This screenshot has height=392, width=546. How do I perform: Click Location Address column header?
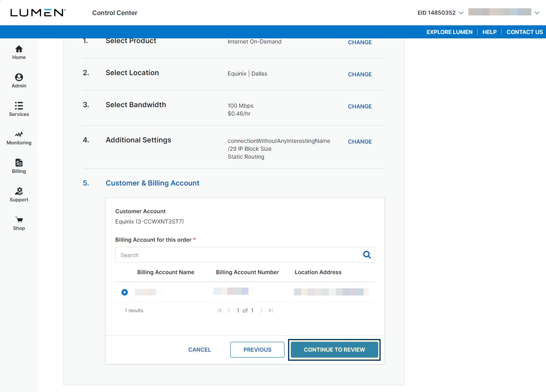coord(318,272)
